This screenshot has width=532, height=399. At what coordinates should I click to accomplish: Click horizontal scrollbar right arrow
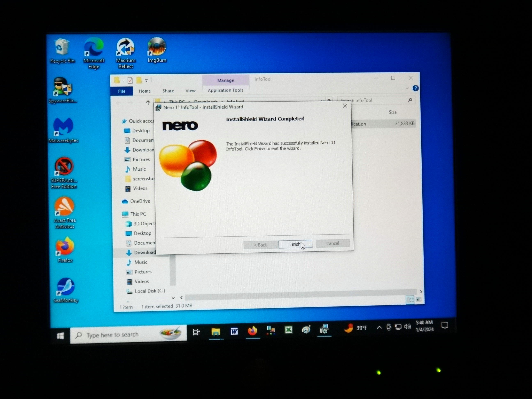pos(421,291)
